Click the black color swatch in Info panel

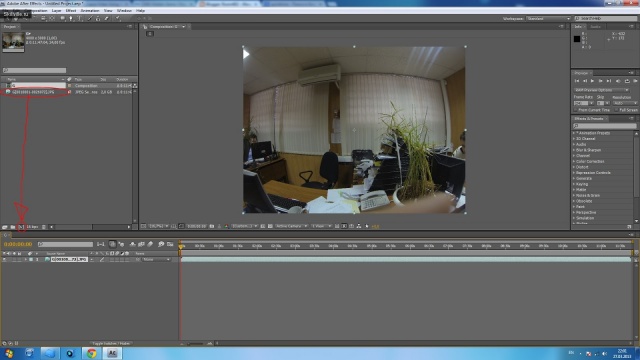click(x=577, y=39)
